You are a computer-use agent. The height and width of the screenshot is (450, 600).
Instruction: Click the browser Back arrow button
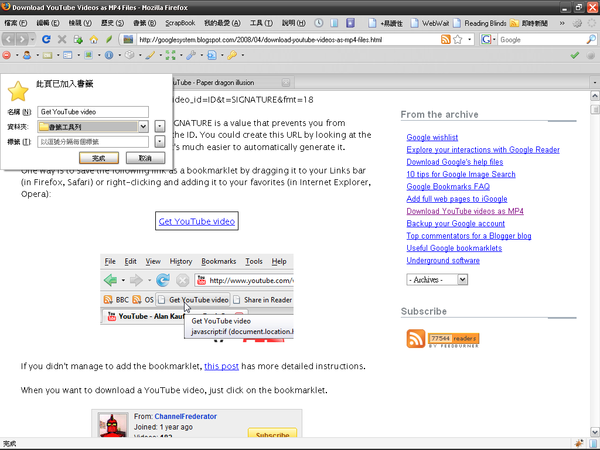(x=9, y=39)
